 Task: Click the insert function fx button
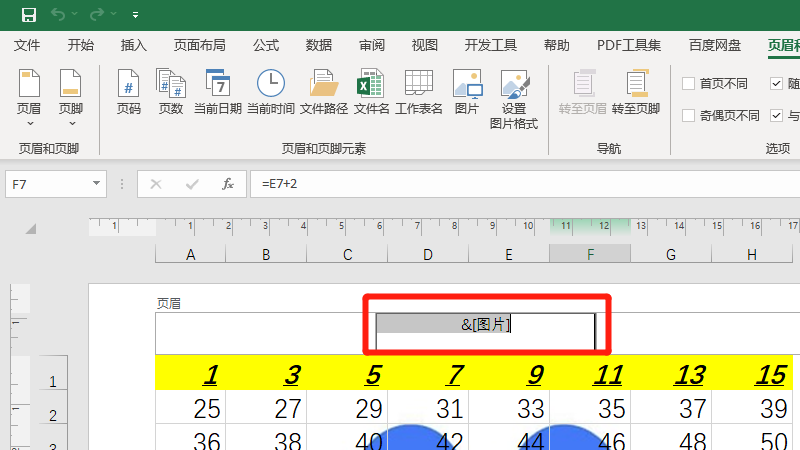pyautogui.click(x=228, y=184)
